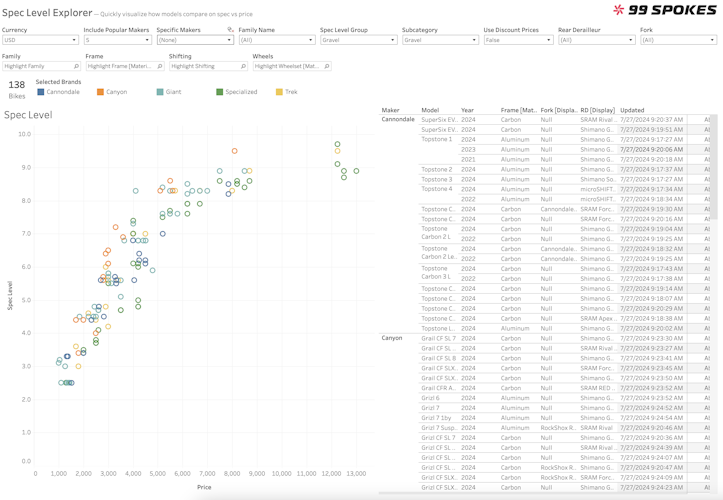Viewport: 723px width, 500px height.
Task: Click the 99 Spokes logo
Action: coord(664,10)
